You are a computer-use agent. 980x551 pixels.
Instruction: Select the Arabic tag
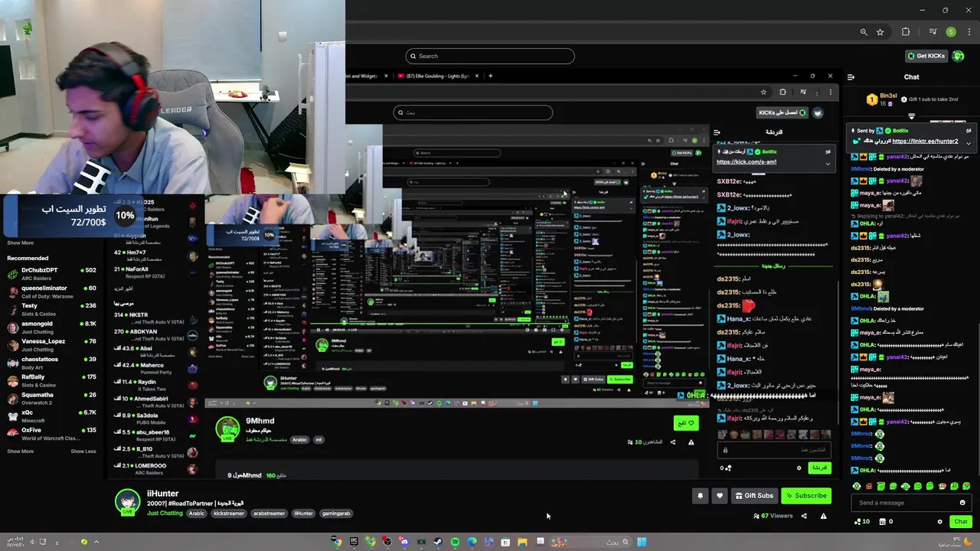pos(197,514)
